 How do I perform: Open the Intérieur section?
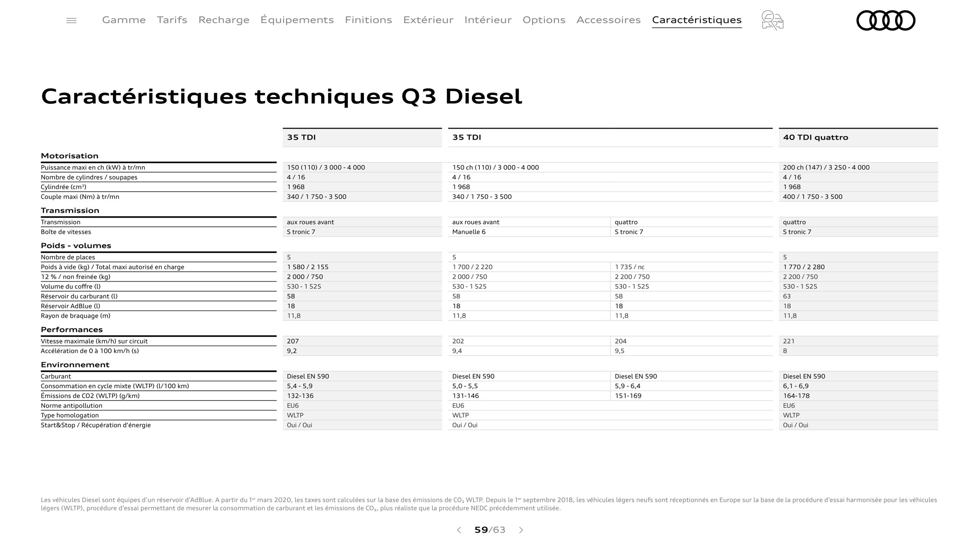click(488, 20)
